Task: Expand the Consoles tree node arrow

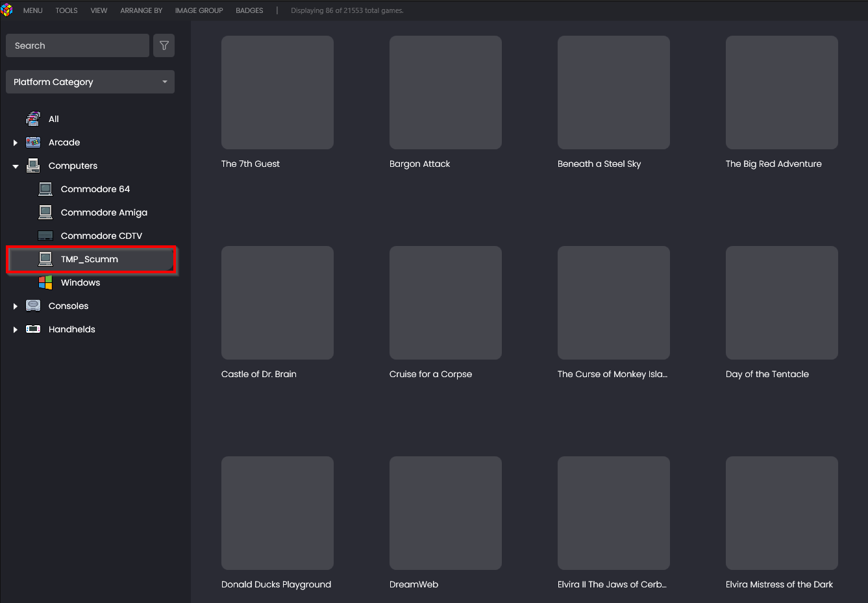Action: click(x=16, y=306)
